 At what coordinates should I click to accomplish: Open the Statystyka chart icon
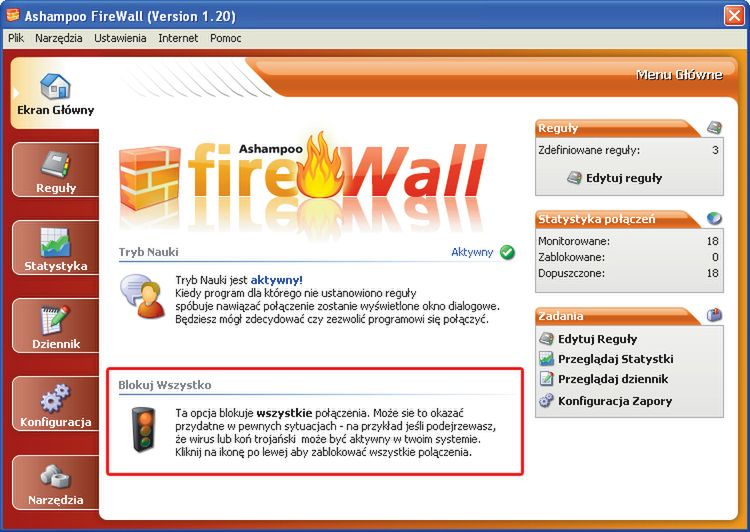tap(55, 243)
